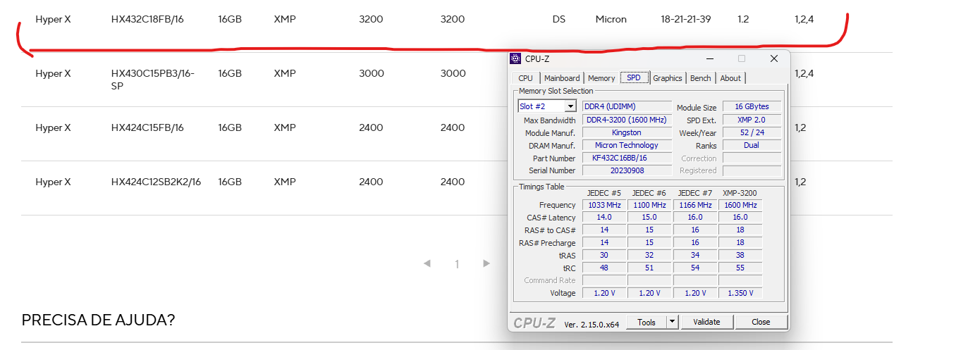
Task: Click HX424C15FB/16 part number in webpage
Action: point(147,127)
